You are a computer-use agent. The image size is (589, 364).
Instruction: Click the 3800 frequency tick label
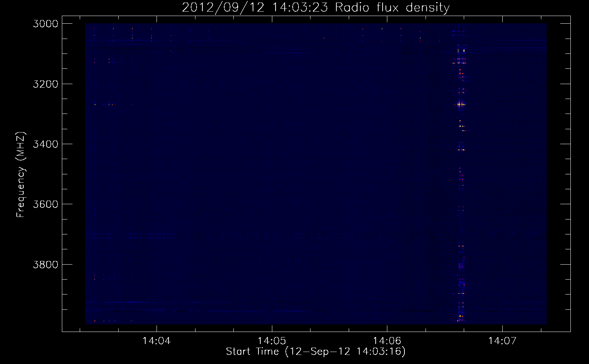[46, 264]
